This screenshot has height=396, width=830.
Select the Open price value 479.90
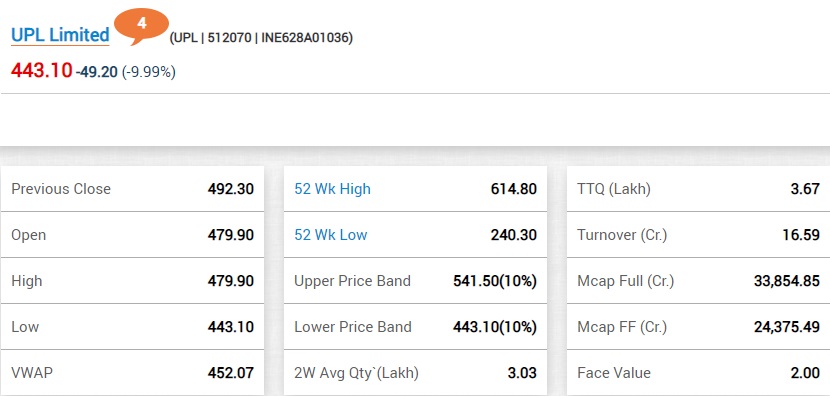(x=231, y=235)
